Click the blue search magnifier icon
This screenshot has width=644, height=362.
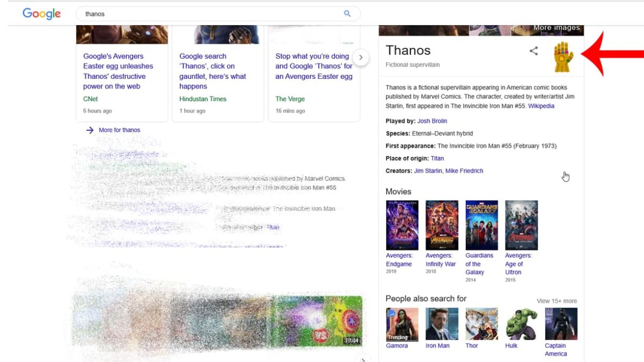pyautogui.click(x=347, y=14)
